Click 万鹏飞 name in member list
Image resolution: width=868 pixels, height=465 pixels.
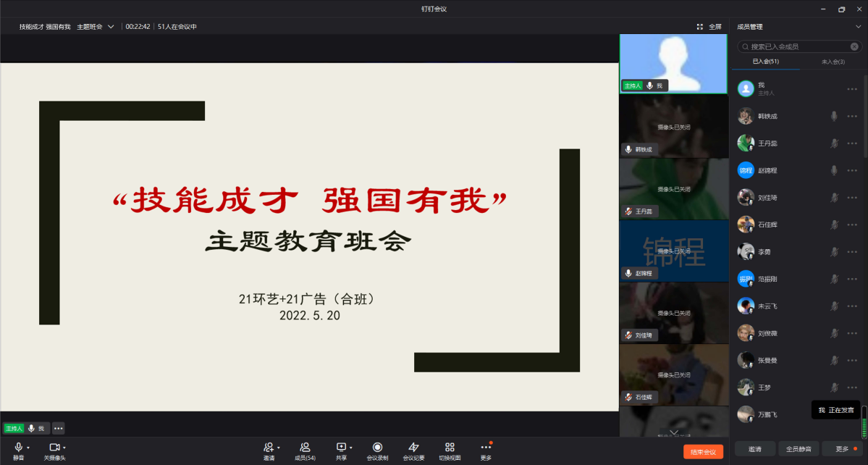(767, 414)
